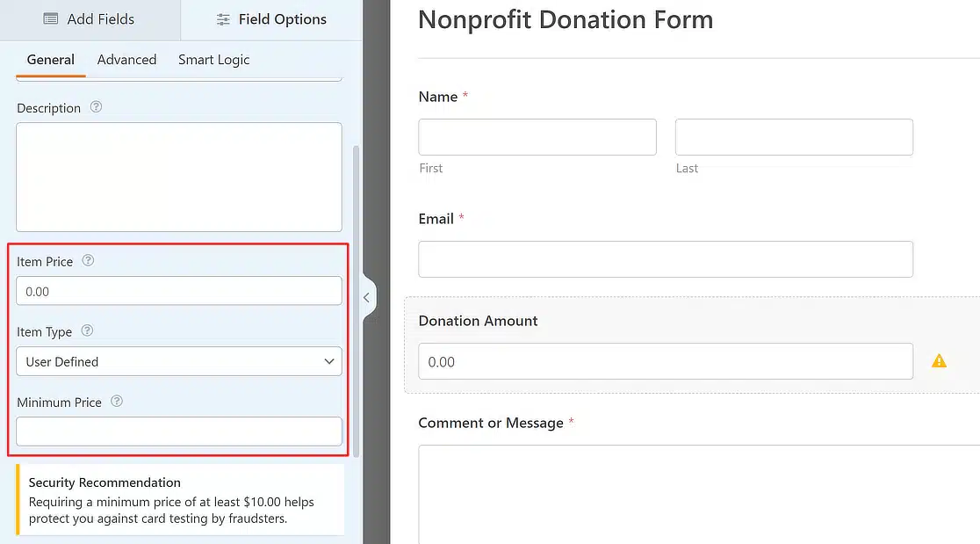Viewport: 980px width, 544px height.
Task: Click the Description help question-mark icon
Action: [96, 107]
